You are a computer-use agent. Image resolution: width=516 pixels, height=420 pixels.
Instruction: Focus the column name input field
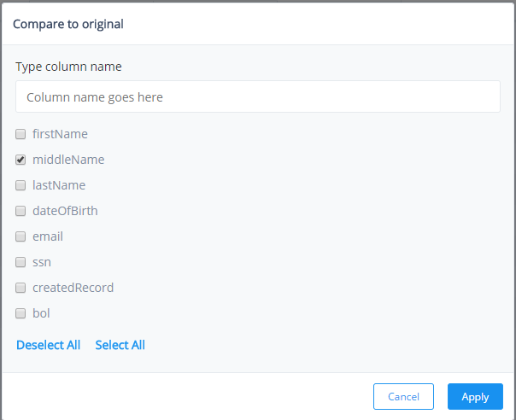tap(258, 96)
